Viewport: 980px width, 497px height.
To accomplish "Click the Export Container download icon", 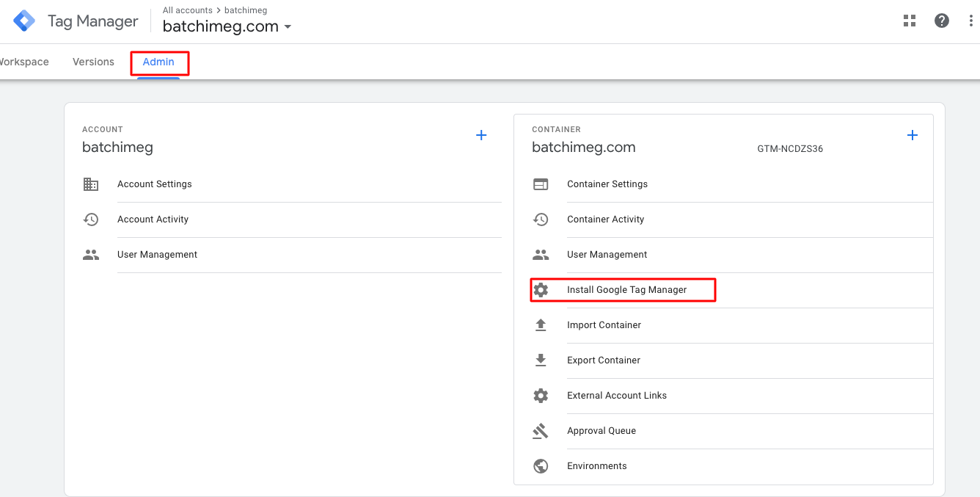I will (x=541, y=360).
